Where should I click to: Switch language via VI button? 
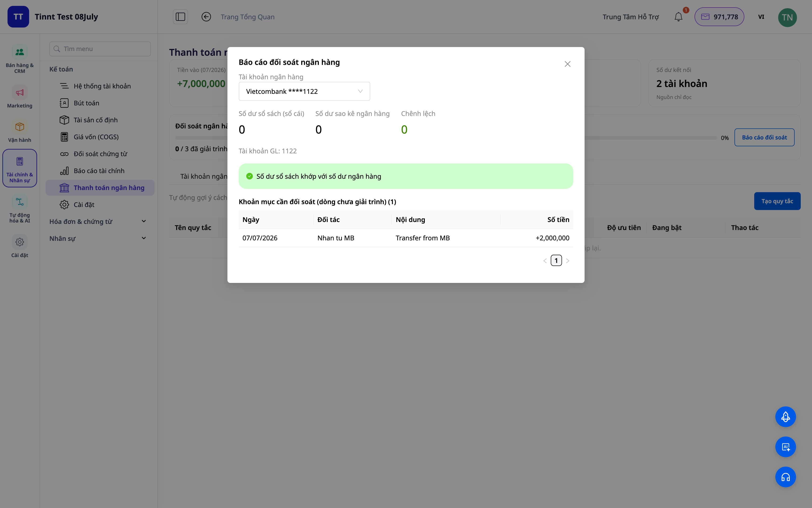click(761, 17)
